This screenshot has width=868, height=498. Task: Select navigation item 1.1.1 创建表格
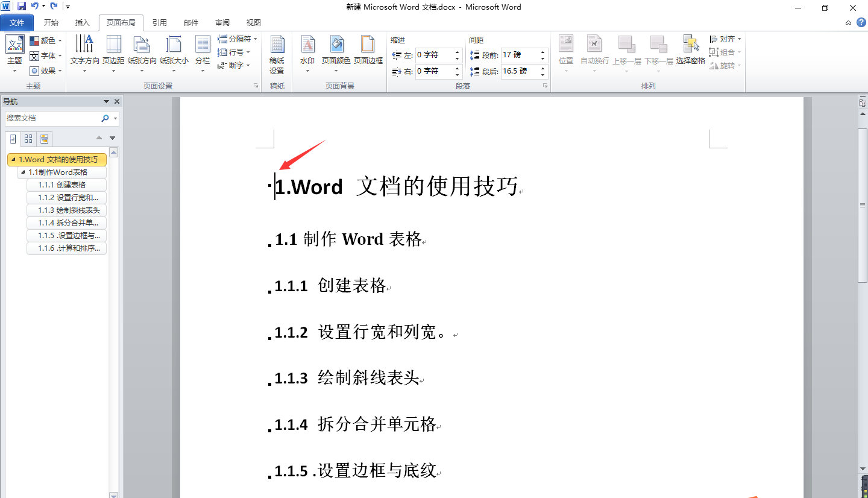pyautogui.click(x=67, y=185)
